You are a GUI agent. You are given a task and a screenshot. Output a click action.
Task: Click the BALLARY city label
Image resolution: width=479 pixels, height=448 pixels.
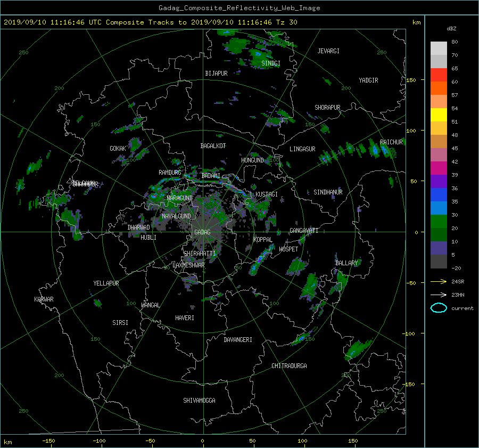coord(346,263)
